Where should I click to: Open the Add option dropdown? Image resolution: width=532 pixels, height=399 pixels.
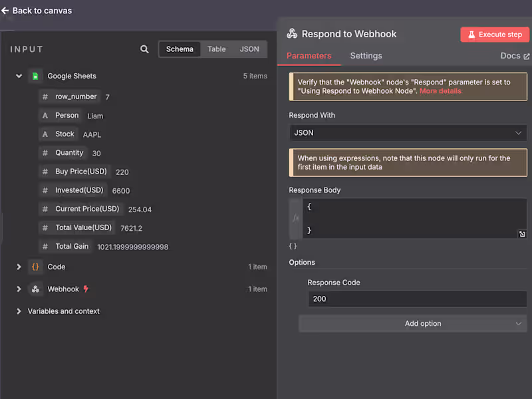(x=413, y=324)
